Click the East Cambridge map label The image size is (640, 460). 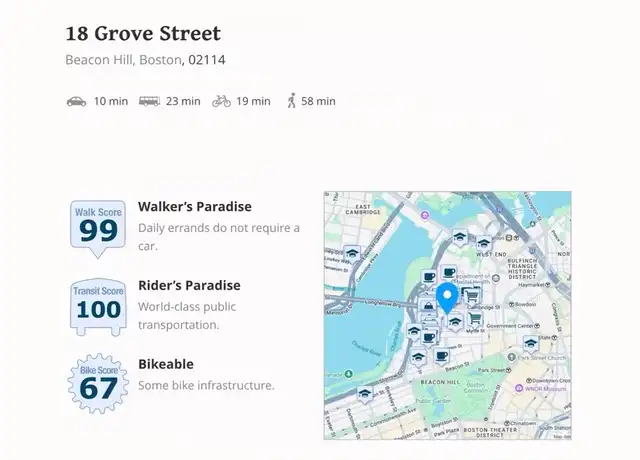(x=363, y=209)
